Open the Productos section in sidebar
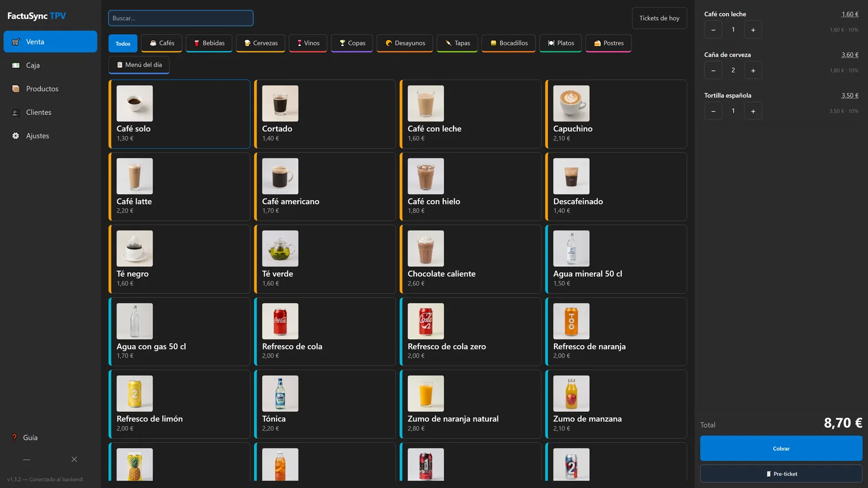868x488 pixels. 50,89
